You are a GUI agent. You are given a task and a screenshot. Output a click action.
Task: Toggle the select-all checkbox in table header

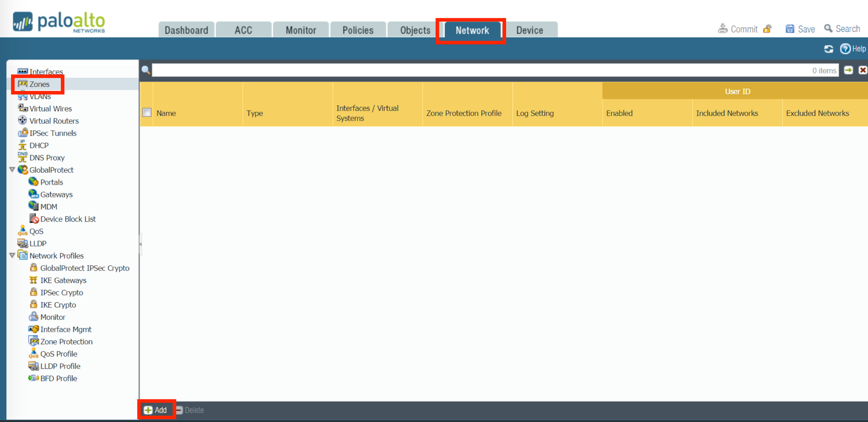point(147,113)
